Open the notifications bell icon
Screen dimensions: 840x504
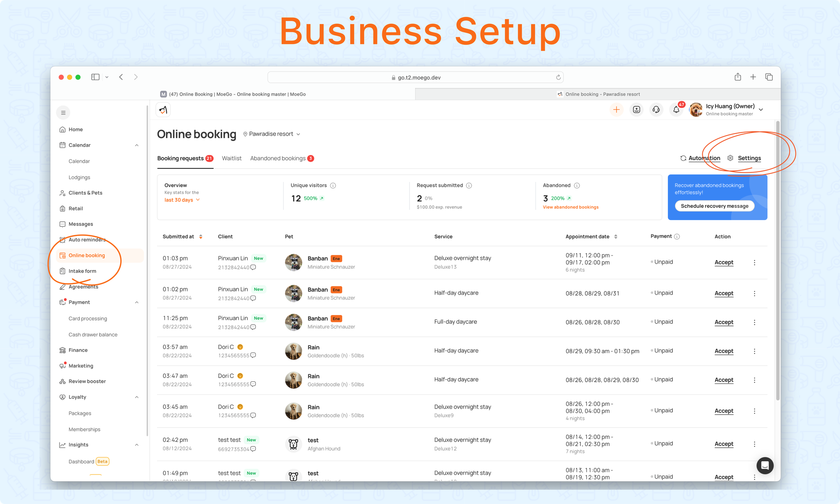coord(676,110)
